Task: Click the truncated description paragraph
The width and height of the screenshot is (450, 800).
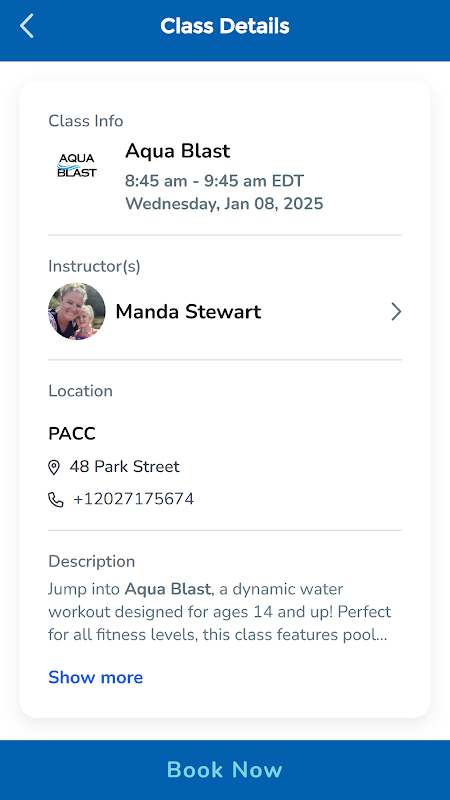Action: (x=220, y=612)
